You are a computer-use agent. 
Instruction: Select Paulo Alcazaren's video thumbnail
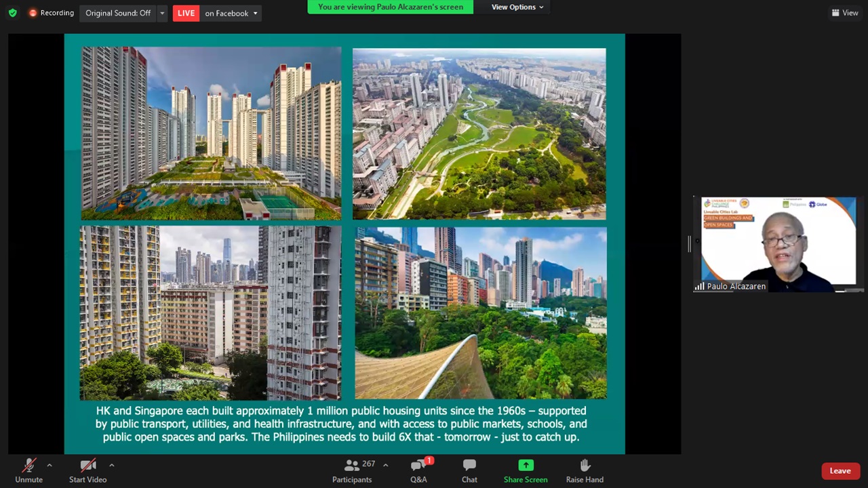[x=778, y=244]
